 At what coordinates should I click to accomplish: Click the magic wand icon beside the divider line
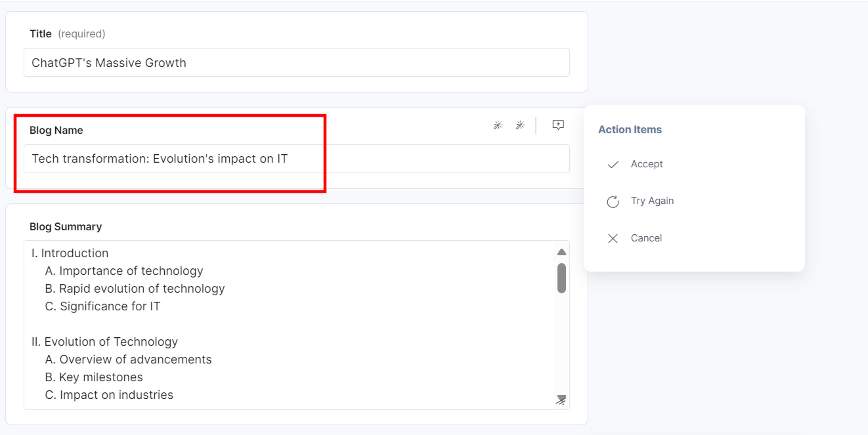point(520,125)
